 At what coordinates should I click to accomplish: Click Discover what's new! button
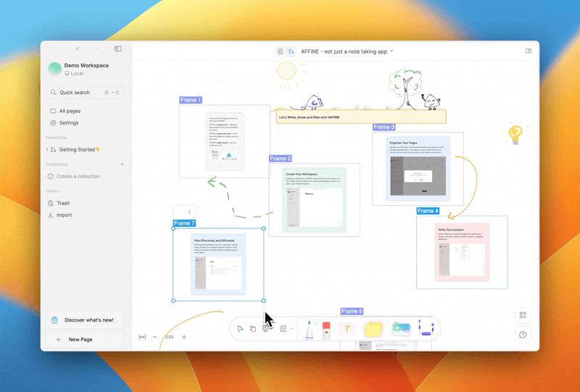85,320
